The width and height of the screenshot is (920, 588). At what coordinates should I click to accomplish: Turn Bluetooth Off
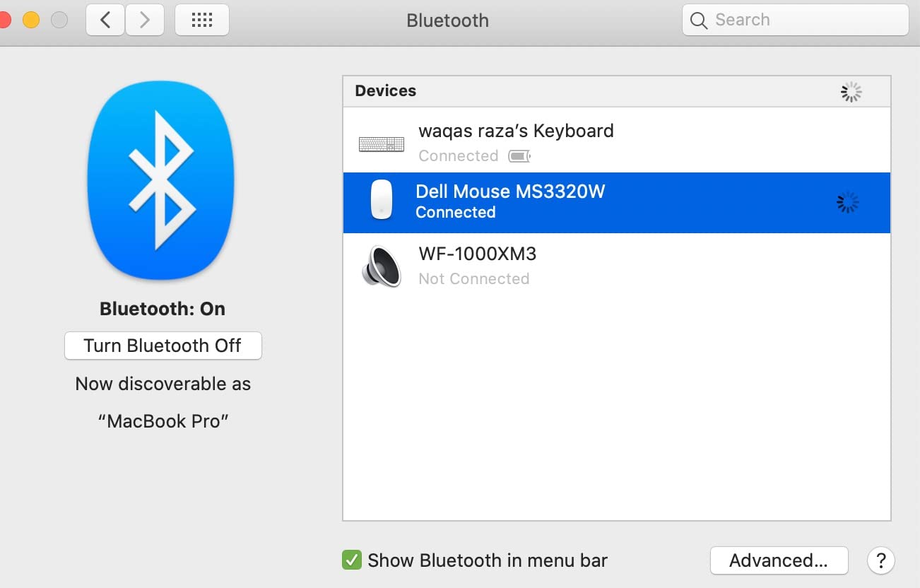pos(163,346)
